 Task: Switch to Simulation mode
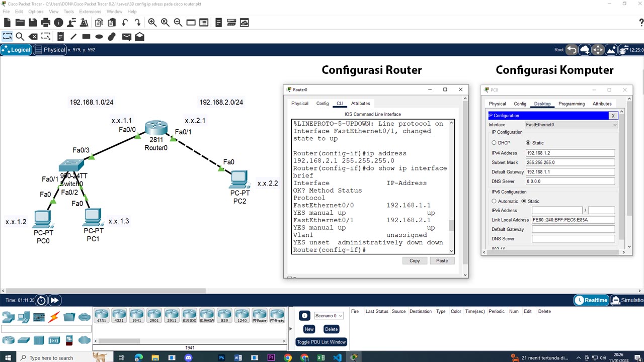(627, 300)
